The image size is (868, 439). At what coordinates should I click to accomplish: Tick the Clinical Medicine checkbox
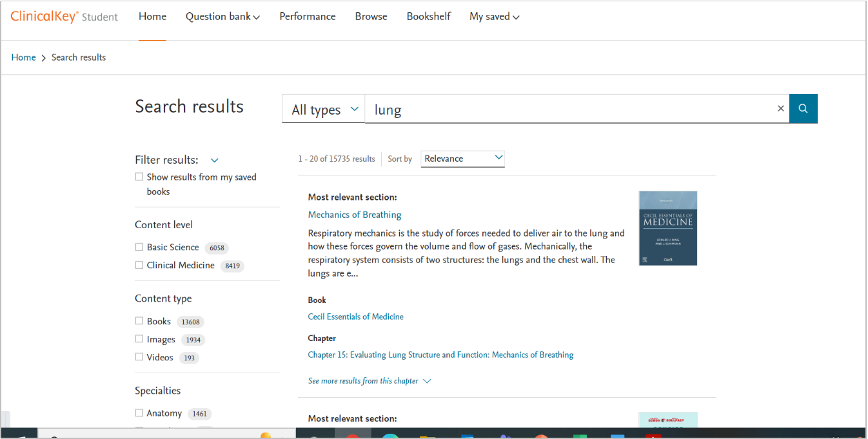point(139,265)
